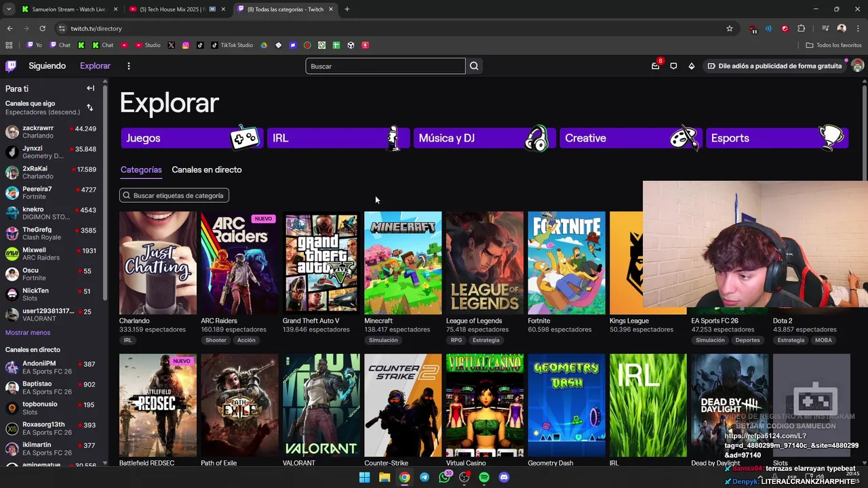
Task: Open Baptistao channel in the sidebar
Action: (52, 388)
